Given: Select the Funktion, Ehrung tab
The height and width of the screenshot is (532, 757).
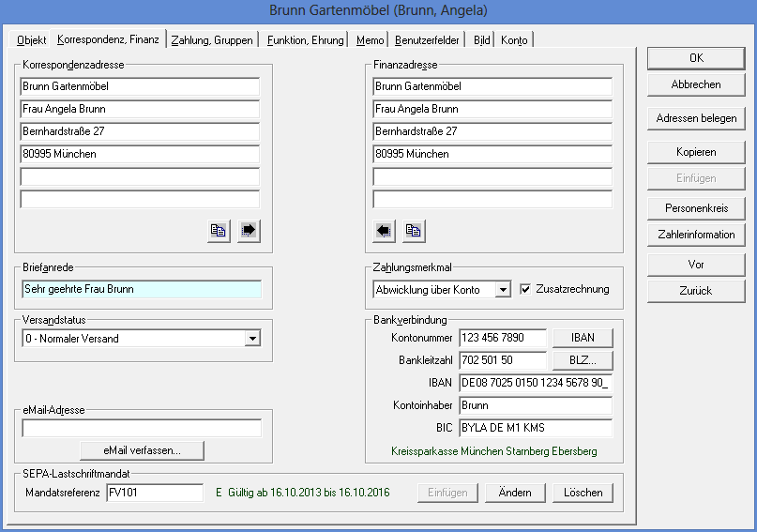Looking at the screenshot, I should [x=304, y=40].
